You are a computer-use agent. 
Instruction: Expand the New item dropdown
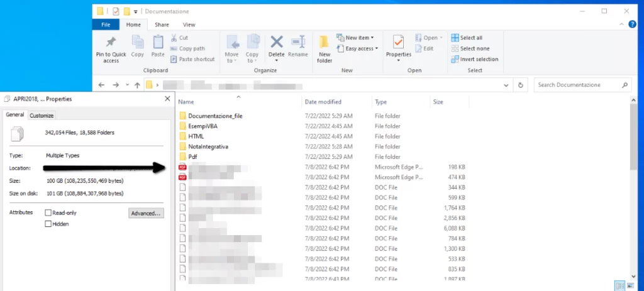pos(359,38)
